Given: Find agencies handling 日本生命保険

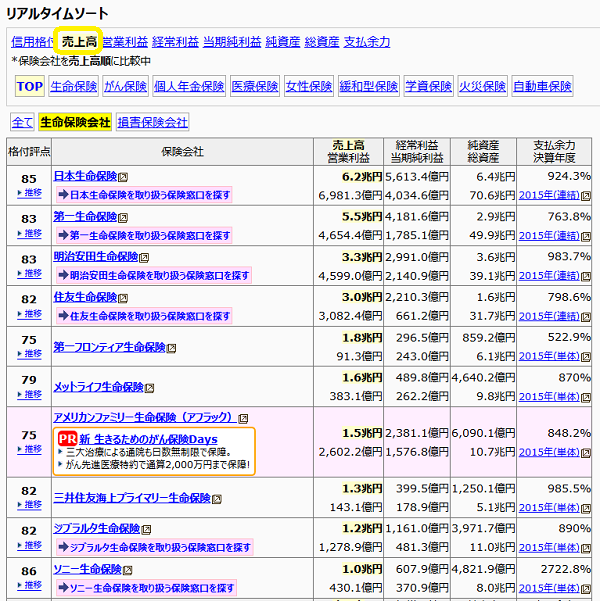Looking at the screenshot, I should tap(144, 195).
